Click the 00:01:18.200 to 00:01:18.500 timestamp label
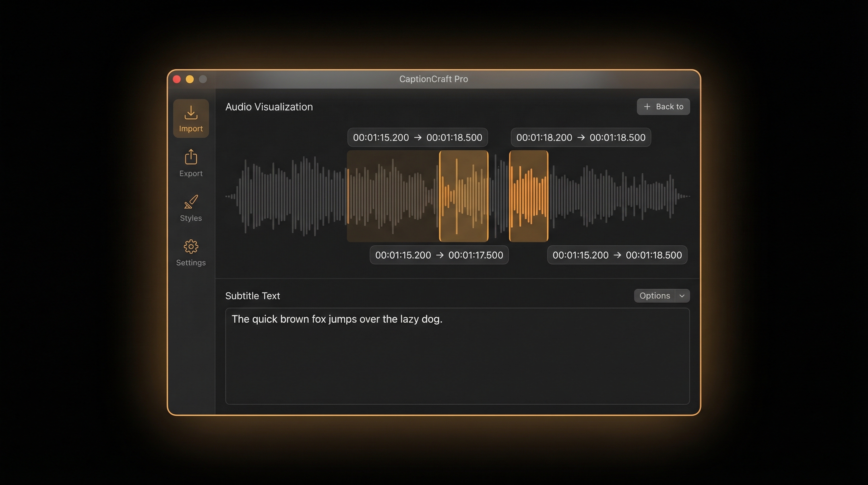 (x=581, y=137)
